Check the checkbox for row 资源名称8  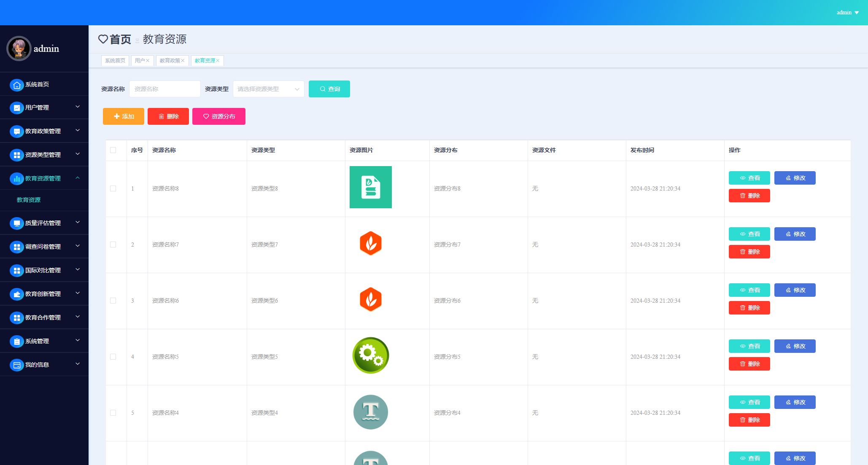113,188
